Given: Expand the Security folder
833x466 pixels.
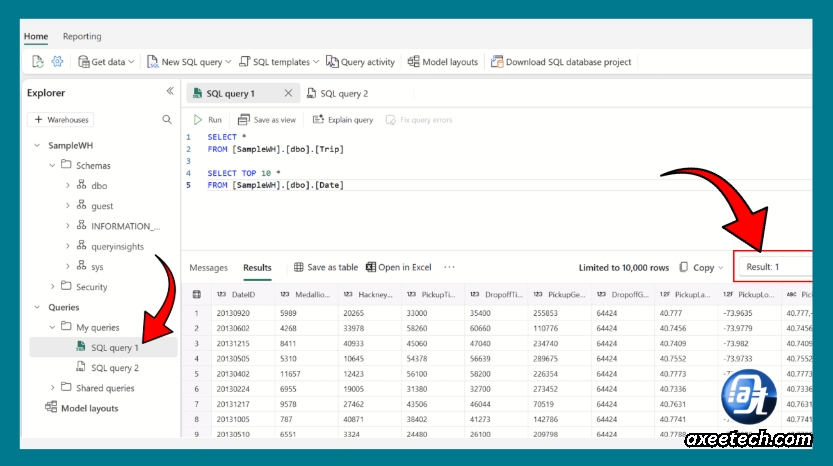Looking at the screenshot, I should (52, 286).
